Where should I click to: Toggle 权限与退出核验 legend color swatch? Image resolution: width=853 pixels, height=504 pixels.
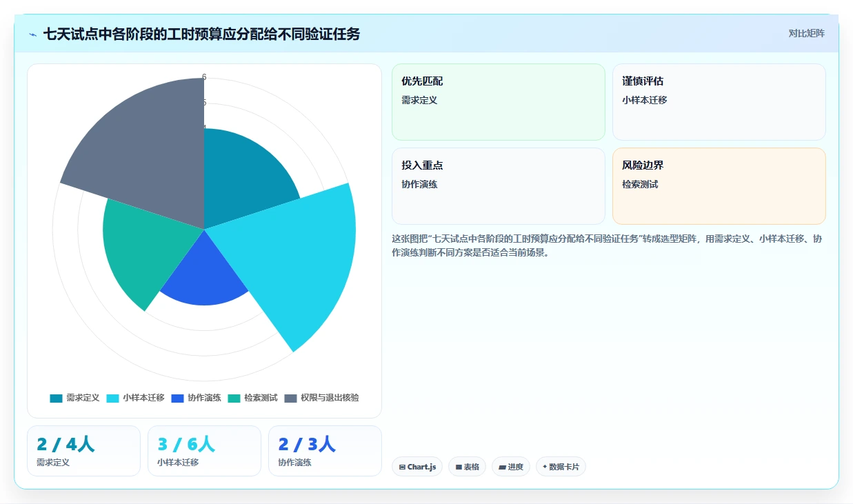(290, 398)
